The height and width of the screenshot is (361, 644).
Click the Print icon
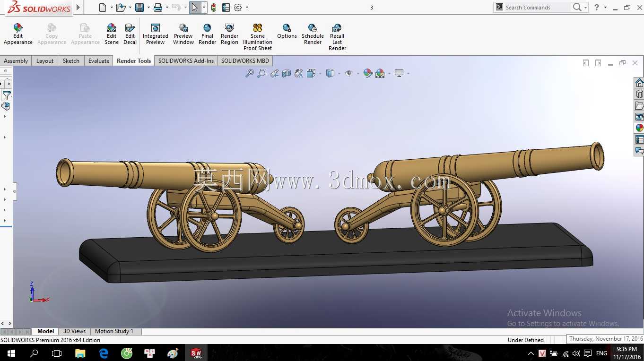158,8
